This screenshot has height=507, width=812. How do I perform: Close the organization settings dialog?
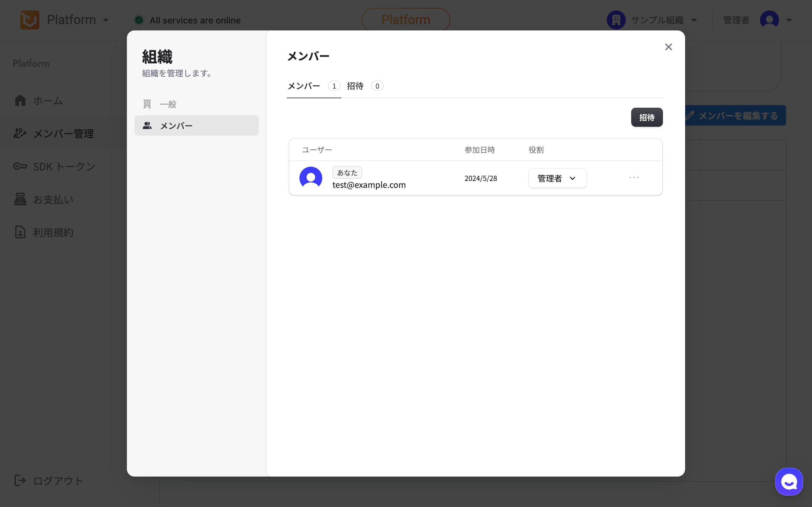point(668,47)
